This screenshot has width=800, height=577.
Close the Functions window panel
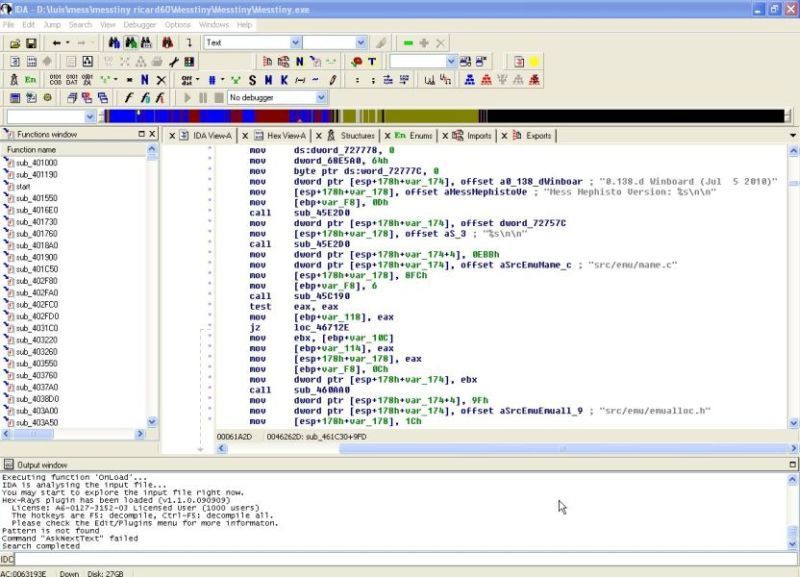tap(152, 134)
